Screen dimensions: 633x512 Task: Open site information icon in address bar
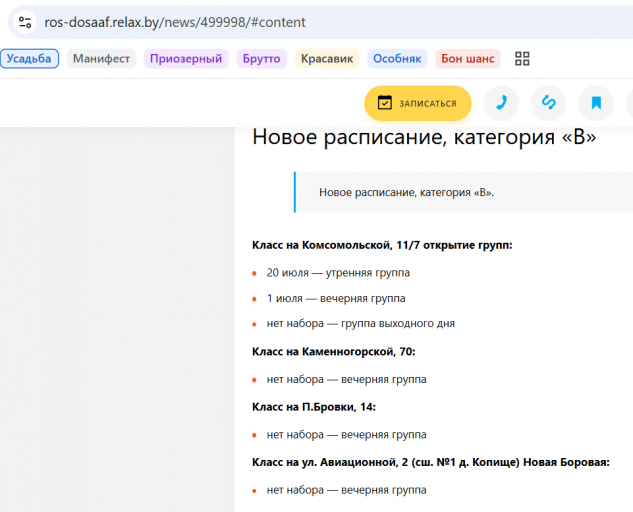coord(25,22)
